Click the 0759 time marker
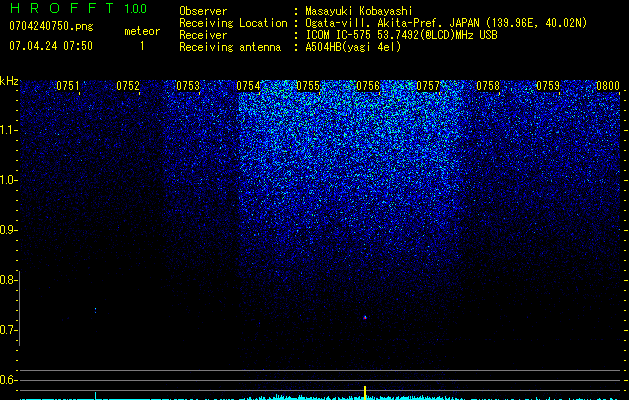This screenshot has height=400, width=629. [x=548, y=86]
